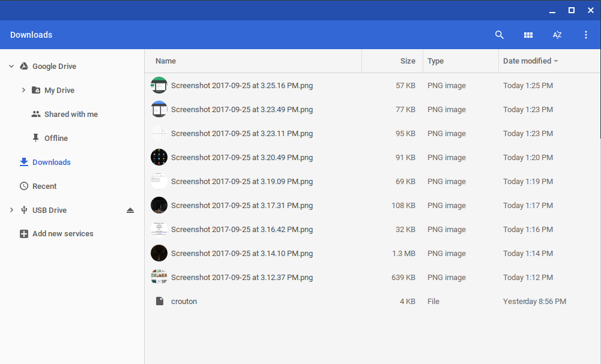Sort files by Date modified column
The height and width of the screenshot is (364, 601).
[x=527, y=61]
